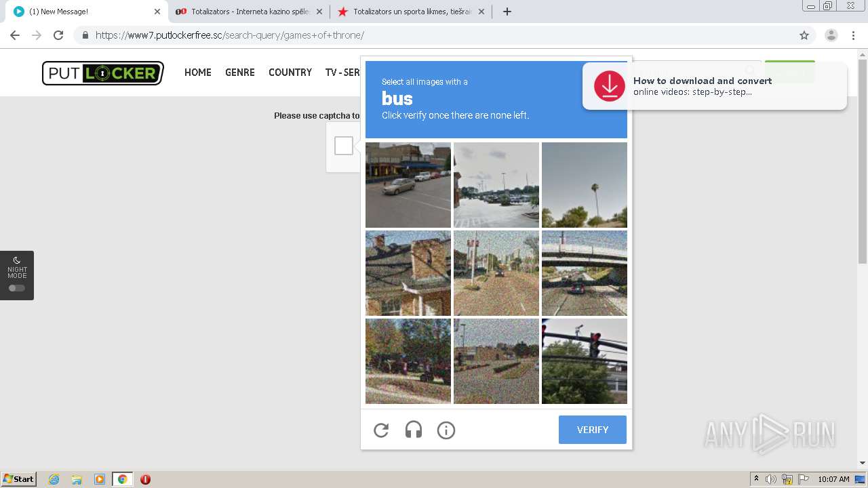Open network status tray icon
Screen dimensions: 868x488
click(787, 479)
